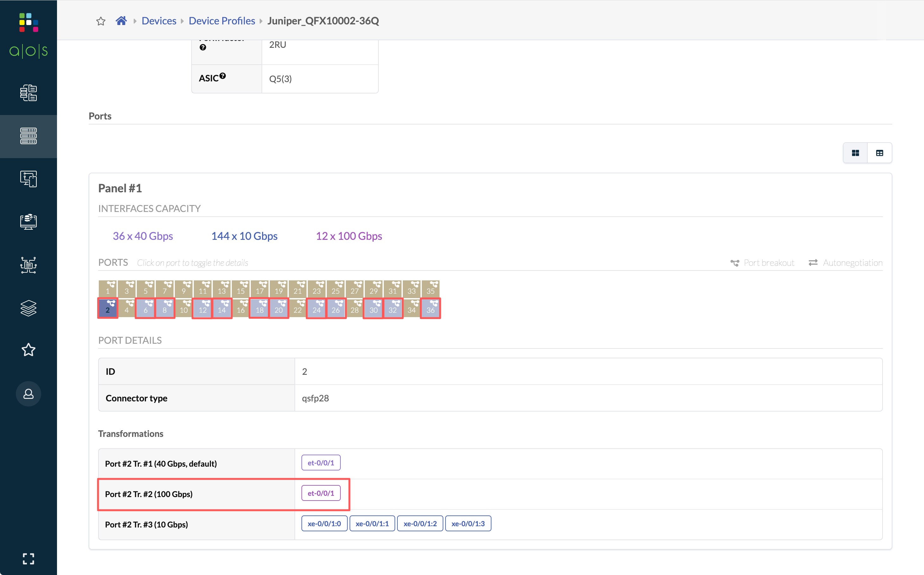This screenshot has height=575, width=924.
Task: Open the user profile icon
Action: pos(28,394)
